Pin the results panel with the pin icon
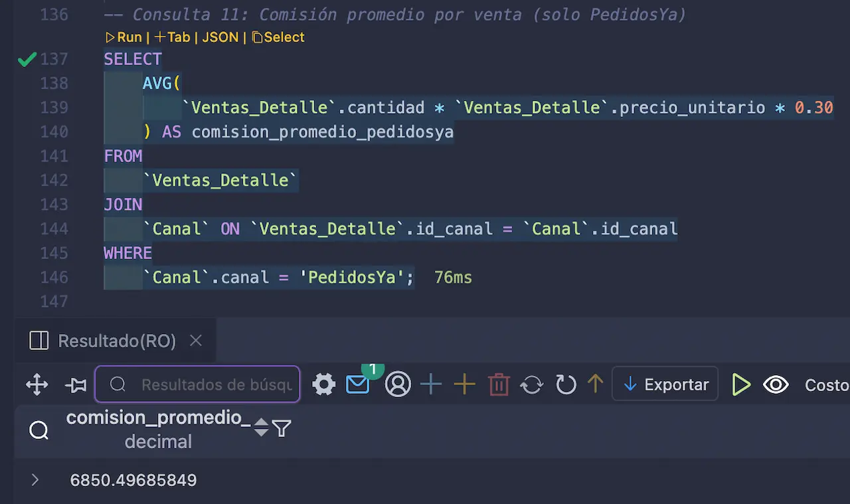Viewport: 850px width, 504px height. [x=76, y=384]
